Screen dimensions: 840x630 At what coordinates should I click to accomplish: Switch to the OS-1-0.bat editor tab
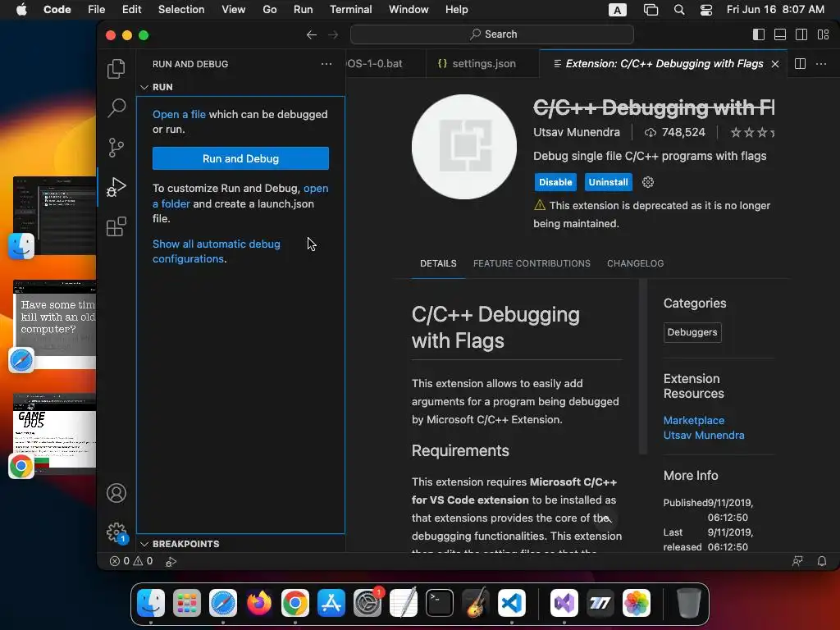click(386, 64)
